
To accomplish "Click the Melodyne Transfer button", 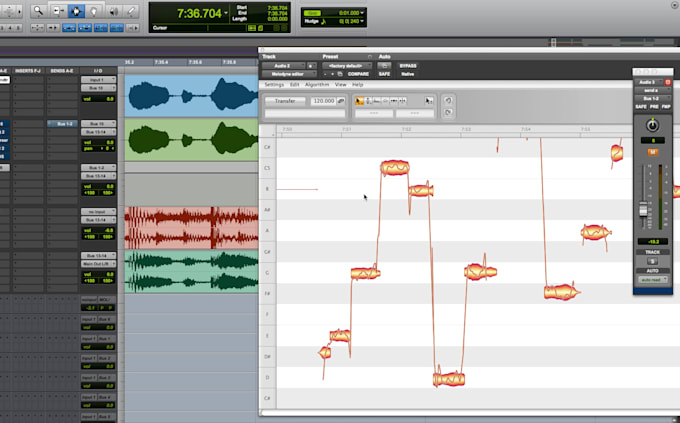I will click(285, 101).
